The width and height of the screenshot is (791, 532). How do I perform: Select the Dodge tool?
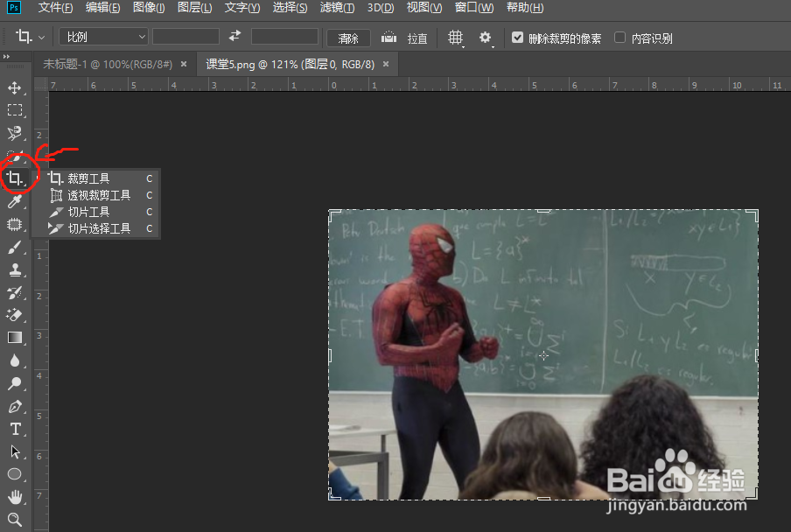click(x=15, y=384)
